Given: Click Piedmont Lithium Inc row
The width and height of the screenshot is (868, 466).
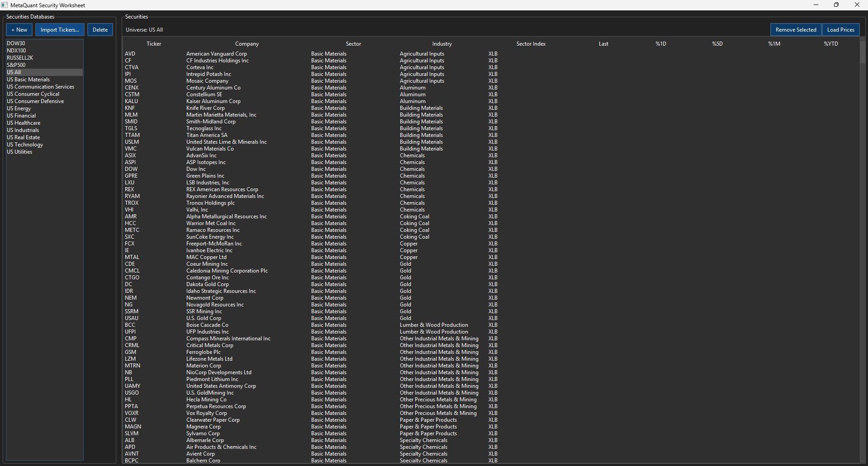Looking at the screenshot, I should pyautogui.click(x=491, y=379).
